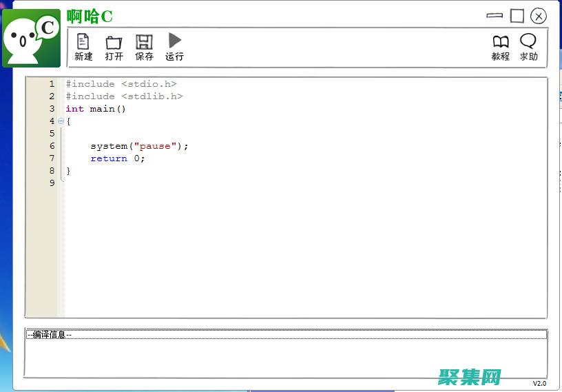The image size is (562, 392).
Task: Click the #include <stdio.h> line
Action: [121, 84]
